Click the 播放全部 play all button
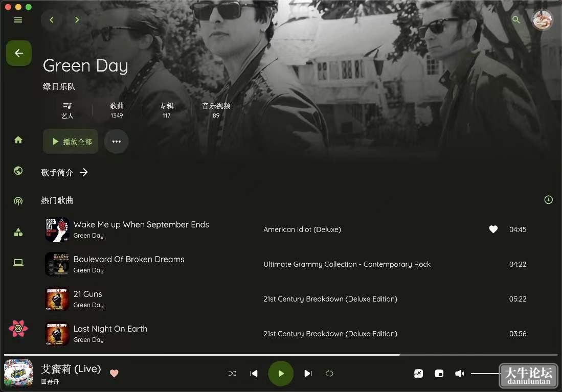Image resolution: width=562 pixels, height=392 pixels. (x=71, y=142)
